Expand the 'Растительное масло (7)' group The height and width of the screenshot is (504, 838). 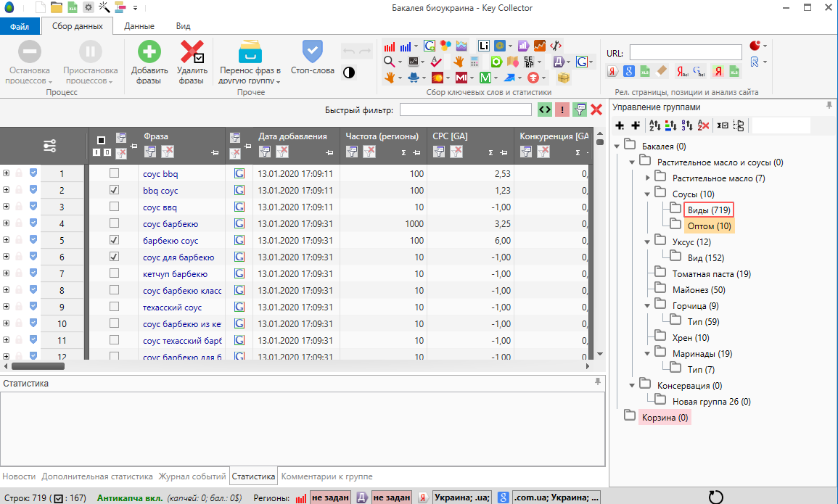click(647, 178)
